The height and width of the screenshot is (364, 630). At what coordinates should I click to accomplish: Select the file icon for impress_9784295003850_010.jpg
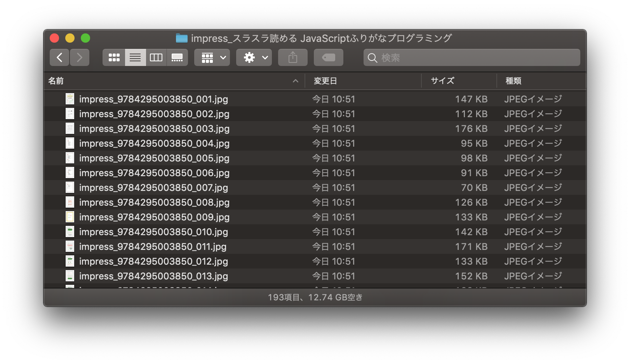pyautogui.click(x=70, y=232)
